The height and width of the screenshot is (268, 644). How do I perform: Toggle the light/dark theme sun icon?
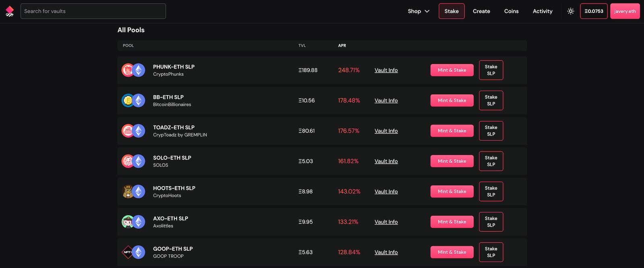click(x=570, y=11)
